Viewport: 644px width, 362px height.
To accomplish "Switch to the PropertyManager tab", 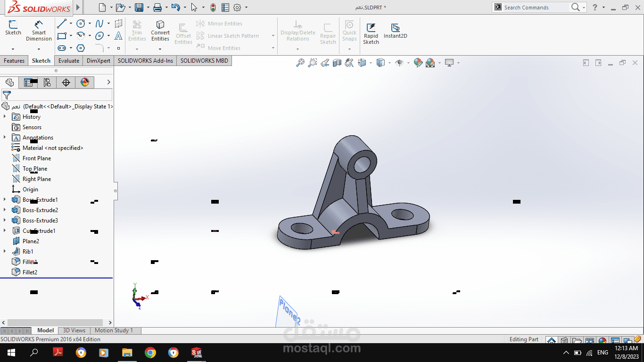I will [x=28, y=82].
